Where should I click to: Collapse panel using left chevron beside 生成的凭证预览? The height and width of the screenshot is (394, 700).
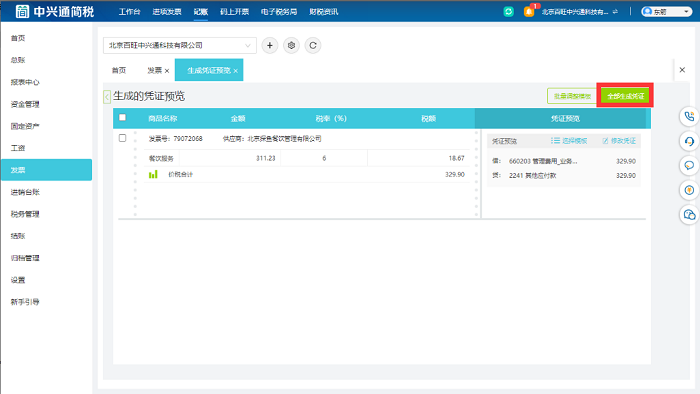click(x=107, y=96)
